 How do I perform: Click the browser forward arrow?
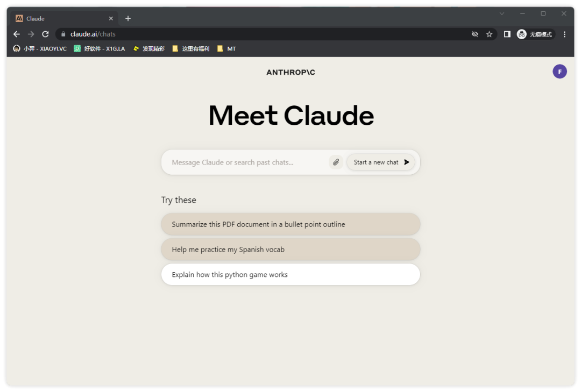[31, 34]
